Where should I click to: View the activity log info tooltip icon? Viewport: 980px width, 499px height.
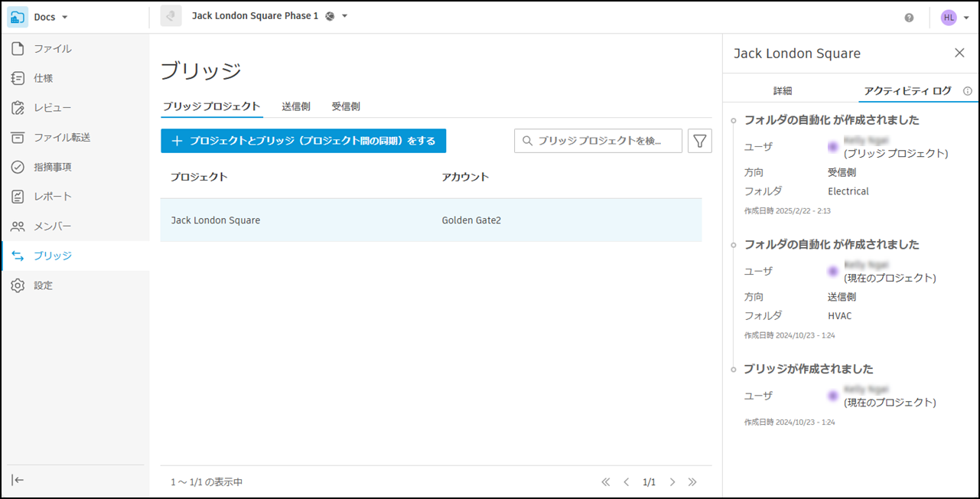pyautogui.click(x=968, y=90)
